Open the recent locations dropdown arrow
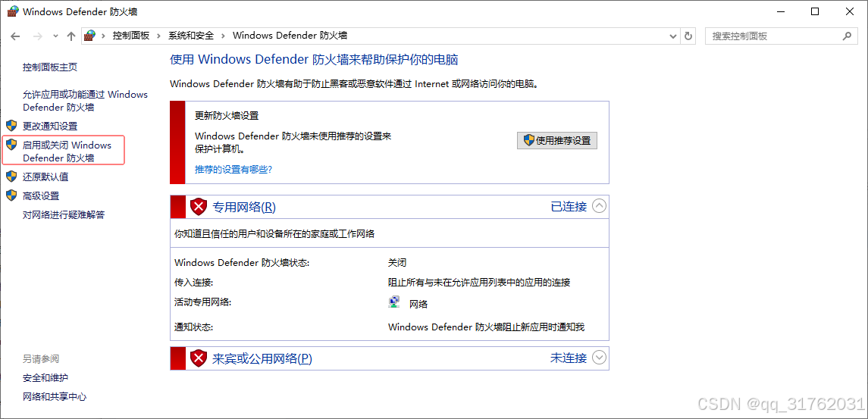 tap(55, 36)
